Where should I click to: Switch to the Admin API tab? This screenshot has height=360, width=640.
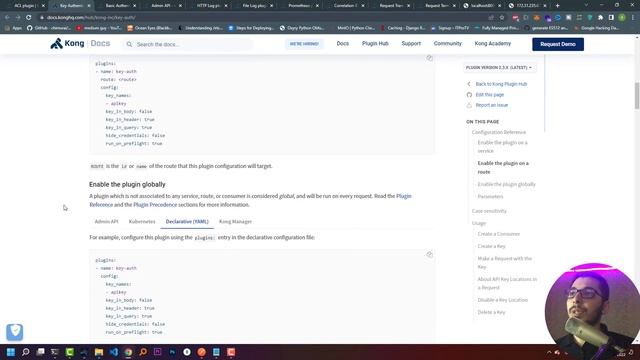coord(106,221)
